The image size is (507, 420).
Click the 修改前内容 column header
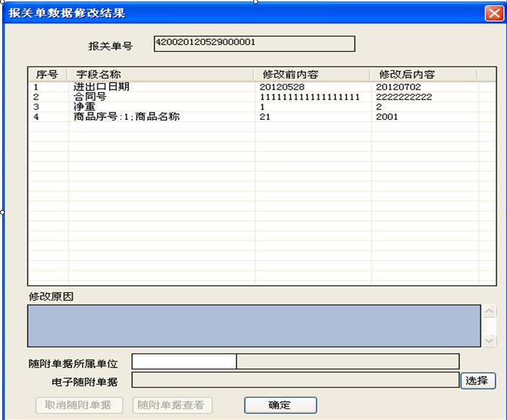[312, 74]
